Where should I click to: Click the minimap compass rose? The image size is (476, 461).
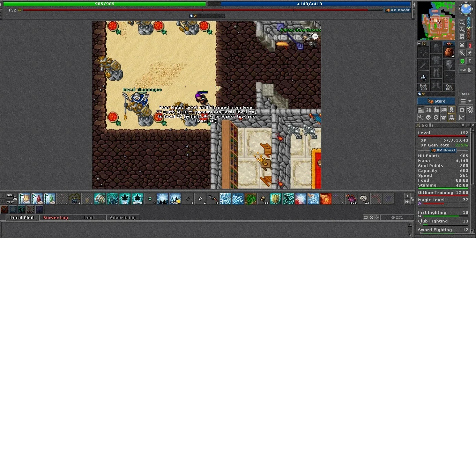[x=466, y=9]
